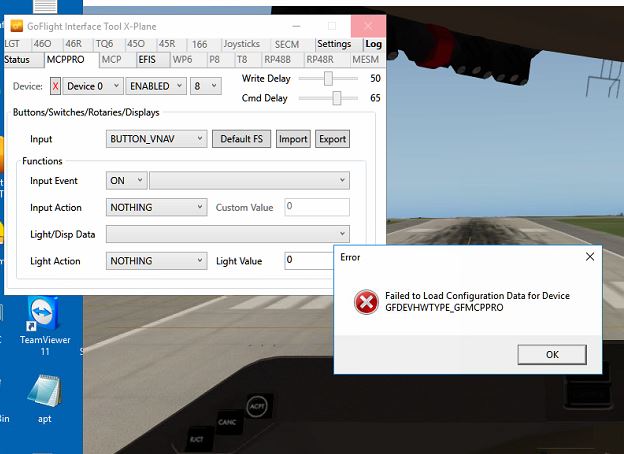Switch to the EFIS tab
This screenshot has width=624, height=454.
point(147,60)
